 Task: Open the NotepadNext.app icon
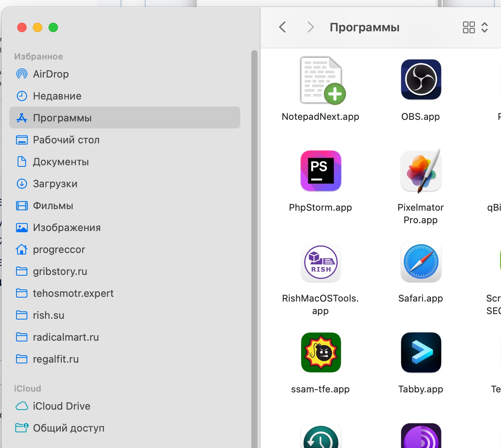[321, 81]
